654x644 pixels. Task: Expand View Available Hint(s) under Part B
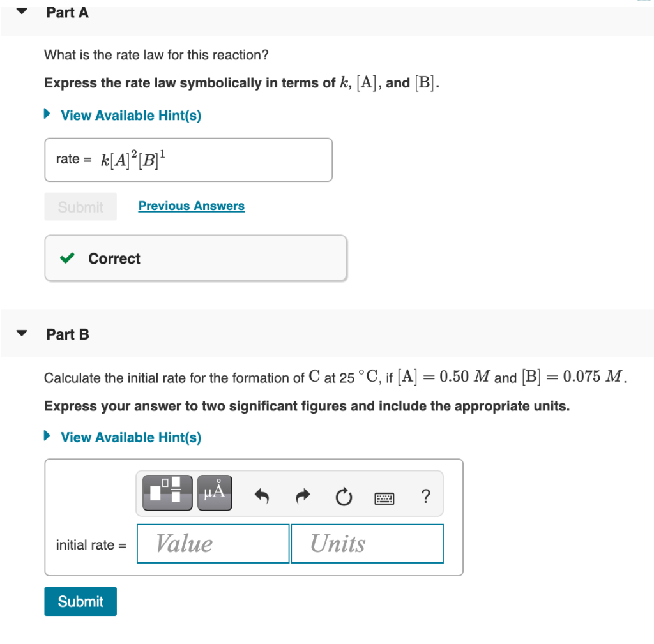(130, 437)
